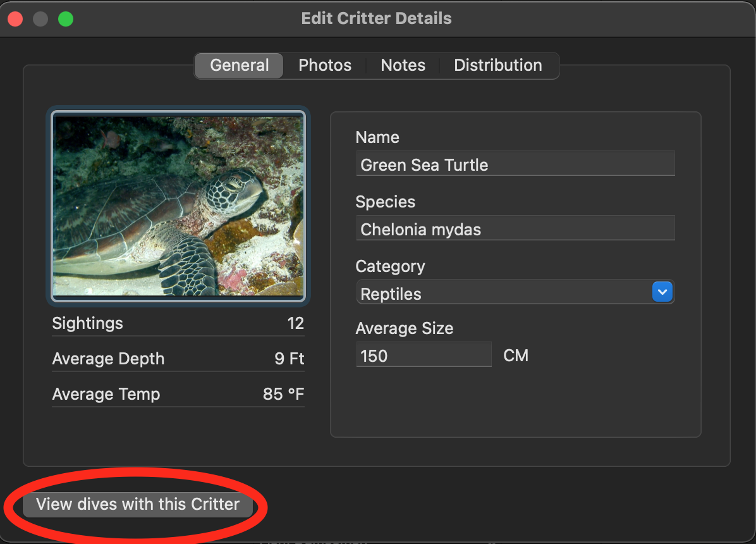This screenshot has width=756, height=544.
Task: Close the Edit Critter Details window
Action: pyautogui.click(x=15, y=19)
